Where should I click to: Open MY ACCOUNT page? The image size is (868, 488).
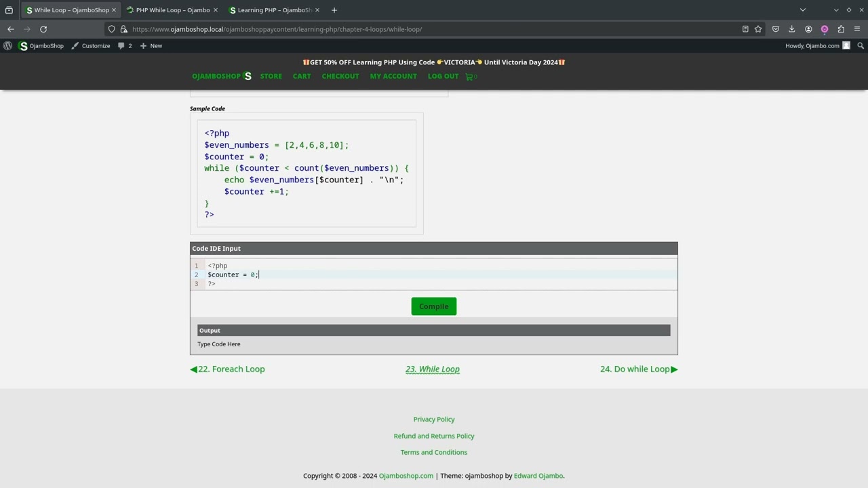(393, 76)
